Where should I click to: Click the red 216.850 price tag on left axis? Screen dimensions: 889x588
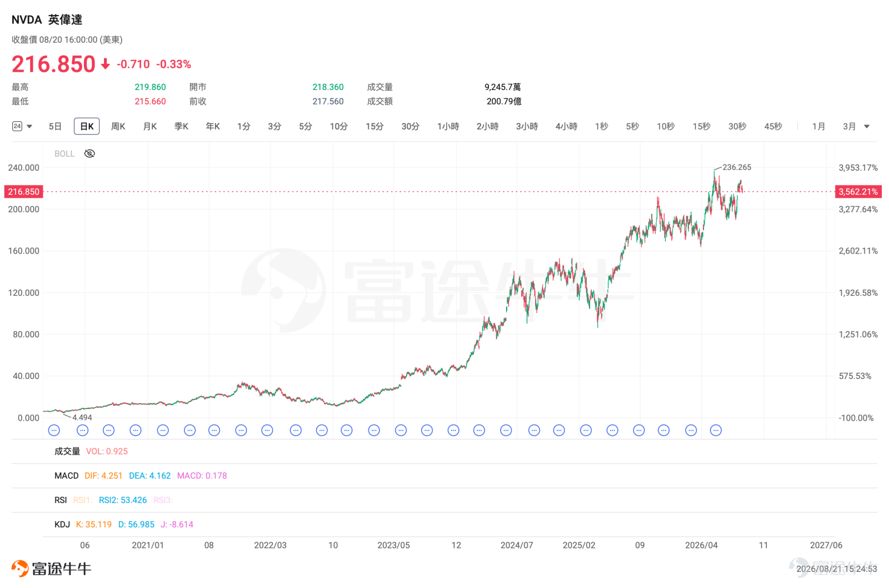23,192
